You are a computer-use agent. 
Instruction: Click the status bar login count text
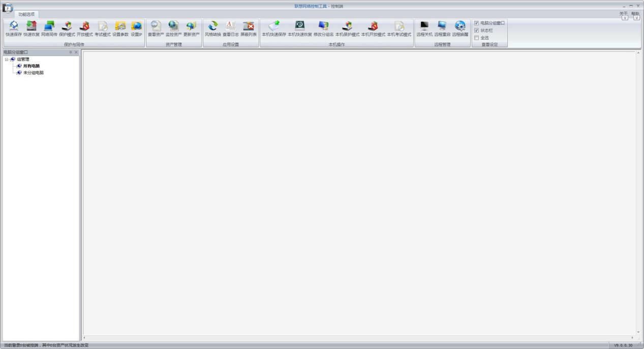[46, 345]
